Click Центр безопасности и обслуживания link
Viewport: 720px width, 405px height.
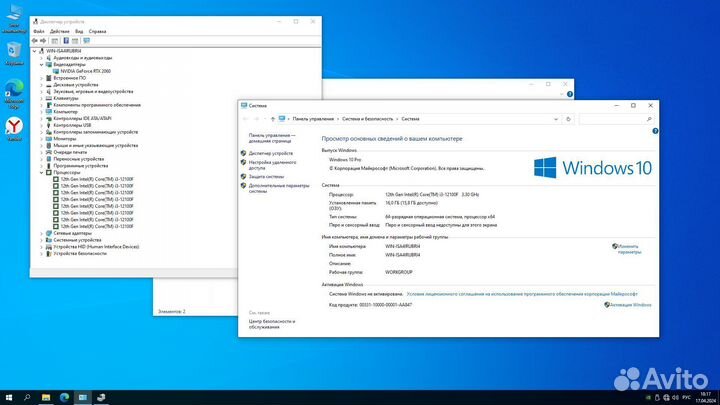point(272,324)
